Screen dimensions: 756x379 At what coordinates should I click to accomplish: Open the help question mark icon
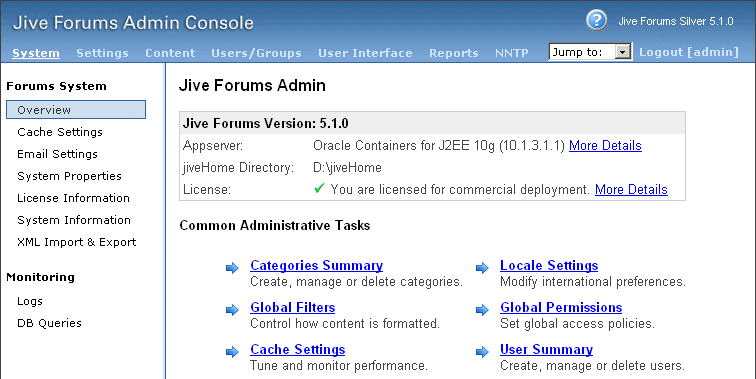596,20
